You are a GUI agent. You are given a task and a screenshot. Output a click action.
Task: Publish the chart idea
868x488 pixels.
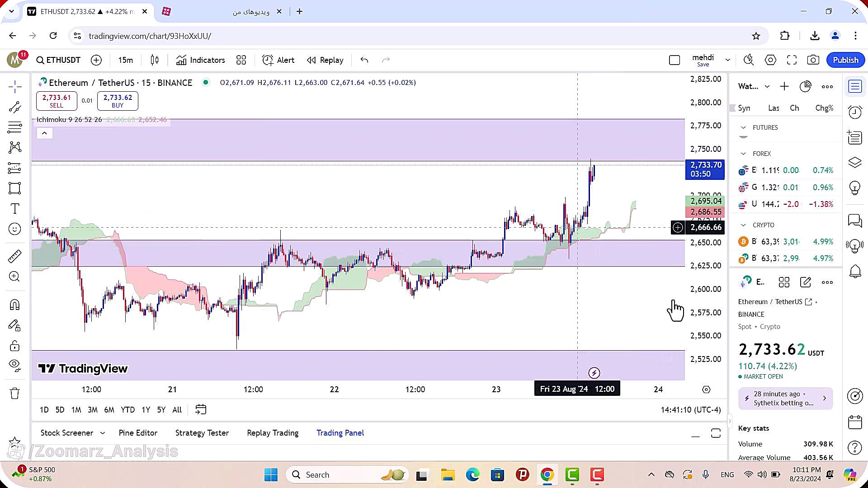[x=845, y=60]
